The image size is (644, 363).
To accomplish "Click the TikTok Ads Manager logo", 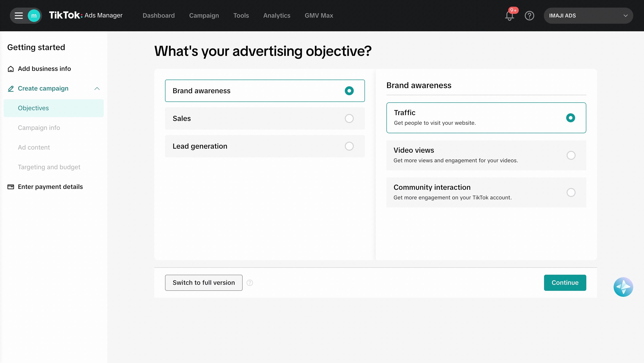I will [x=86, y=15].
